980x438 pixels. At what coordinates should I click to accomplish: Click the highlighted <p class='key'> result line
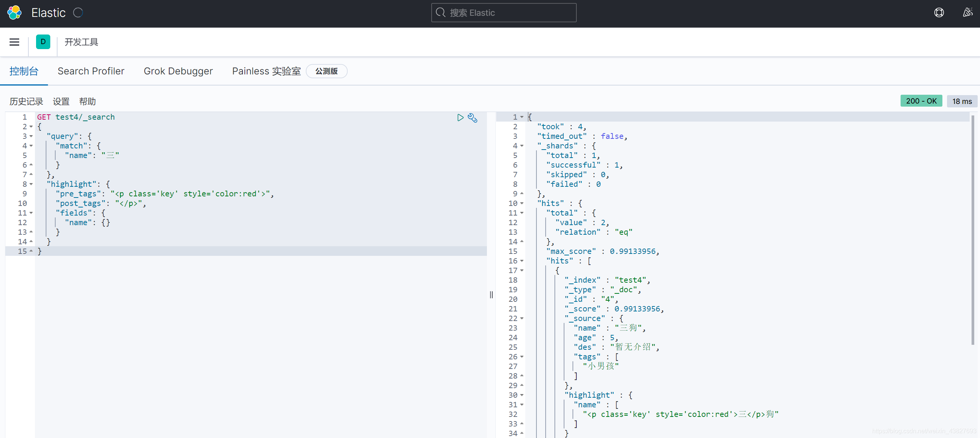680,414
